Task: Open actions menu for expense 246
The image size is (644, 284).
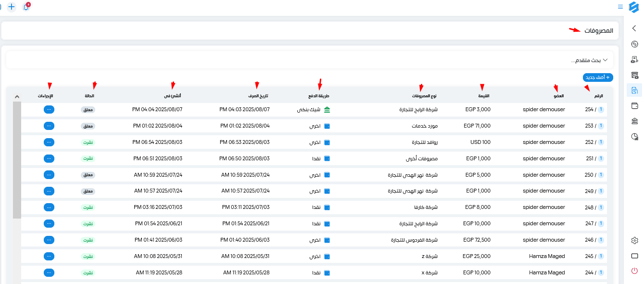Action: tap(49, 240)
